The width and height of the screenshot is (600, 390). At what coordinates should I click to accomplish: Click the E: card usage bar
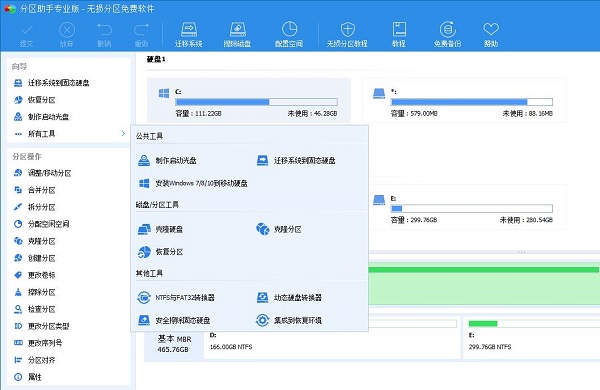[471, 209]
